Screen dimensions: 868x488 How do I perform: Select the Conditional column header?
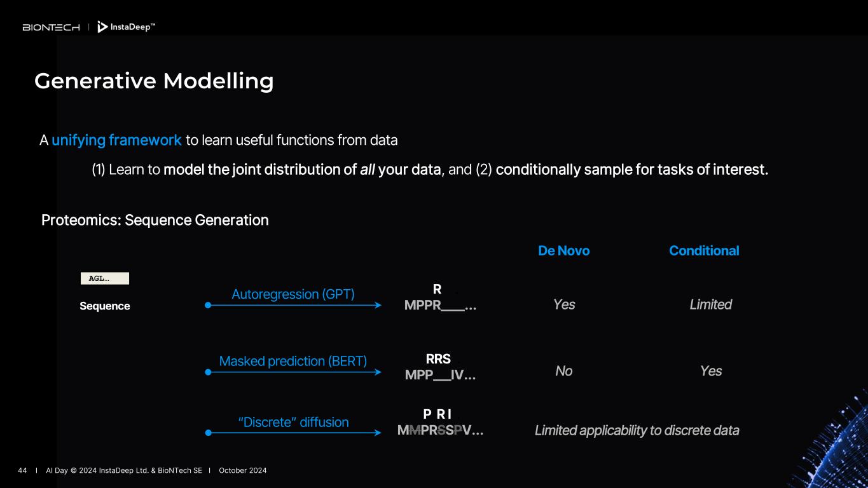point(704,251)
